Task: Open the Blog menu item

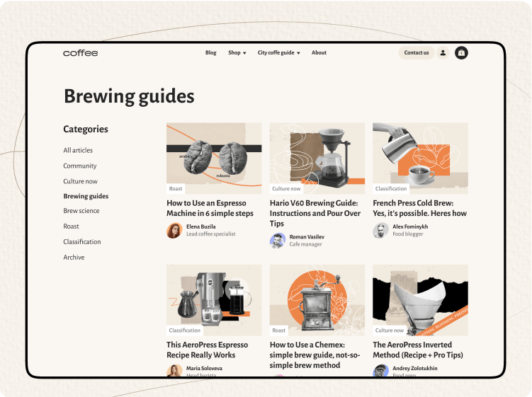Action: click(x=210, y=53)
